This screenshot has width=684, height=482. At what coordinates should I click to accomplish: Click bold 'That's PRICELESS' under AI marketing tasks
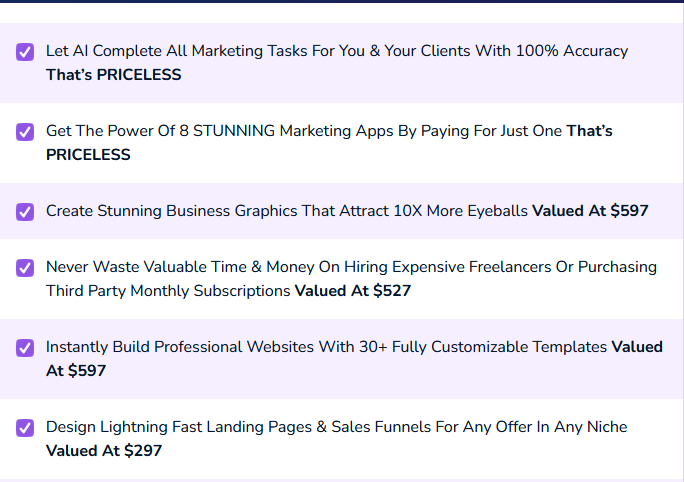tap(114, 75)
